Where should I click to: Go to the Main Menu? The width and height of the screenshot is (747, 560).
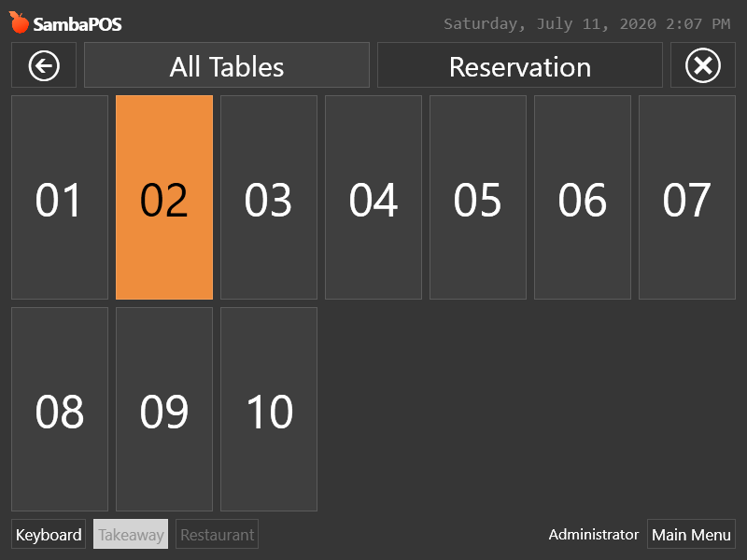[x=691, y=534]
